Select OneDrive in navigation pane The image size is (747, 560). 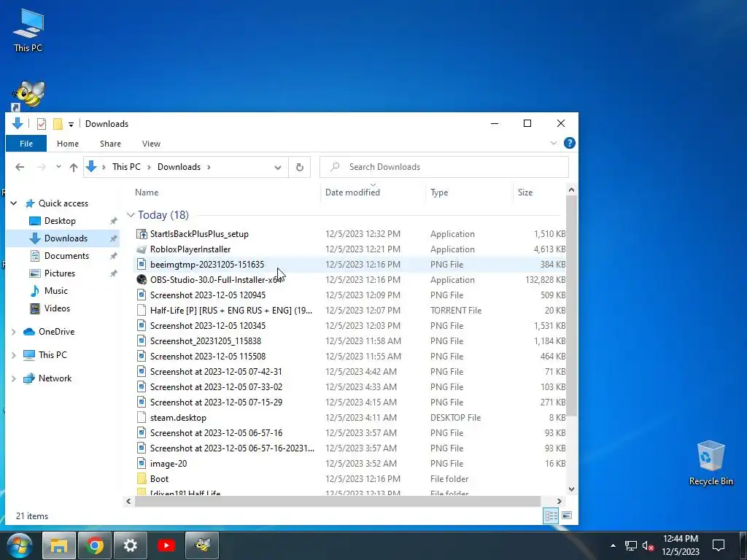click(56, 332)
